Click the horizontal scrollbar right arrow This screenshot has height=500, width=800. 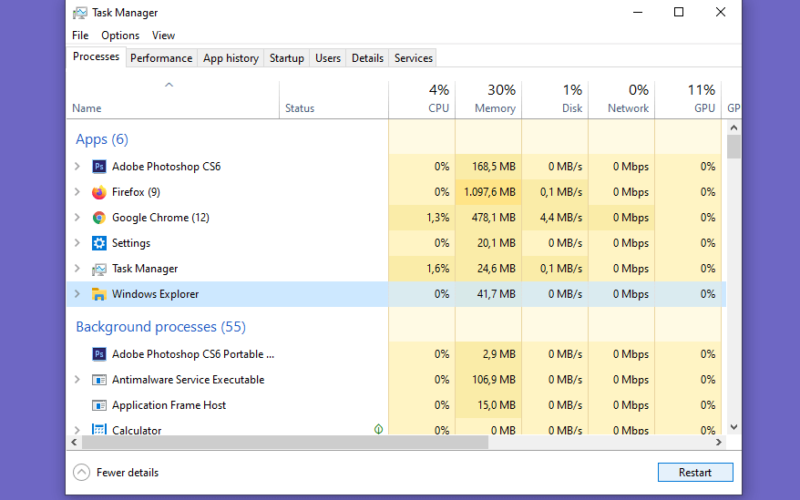[x=719, y=442]
